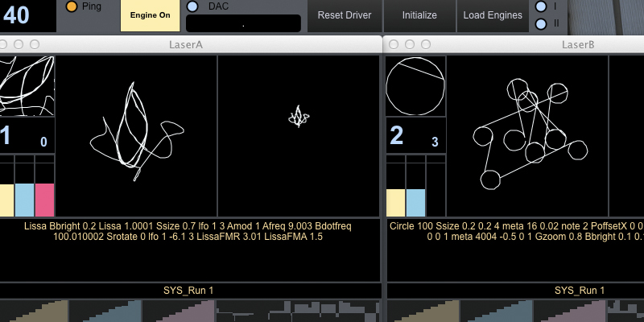Click the yellow color bar in LaserB
The width and height of the screenshot is (644, 322).
pos(395,203)
